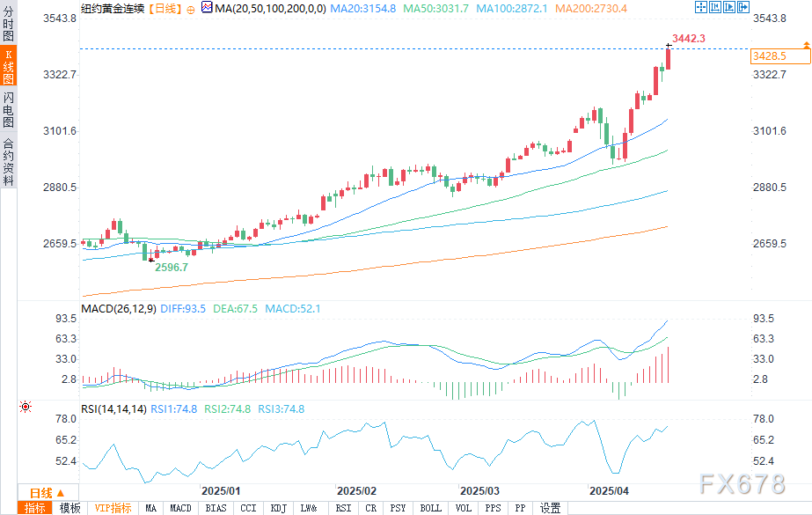The image size is (812, 515).
Task: Toggle the RSI indicator pane collapse arrow
Action: point(26,406)
